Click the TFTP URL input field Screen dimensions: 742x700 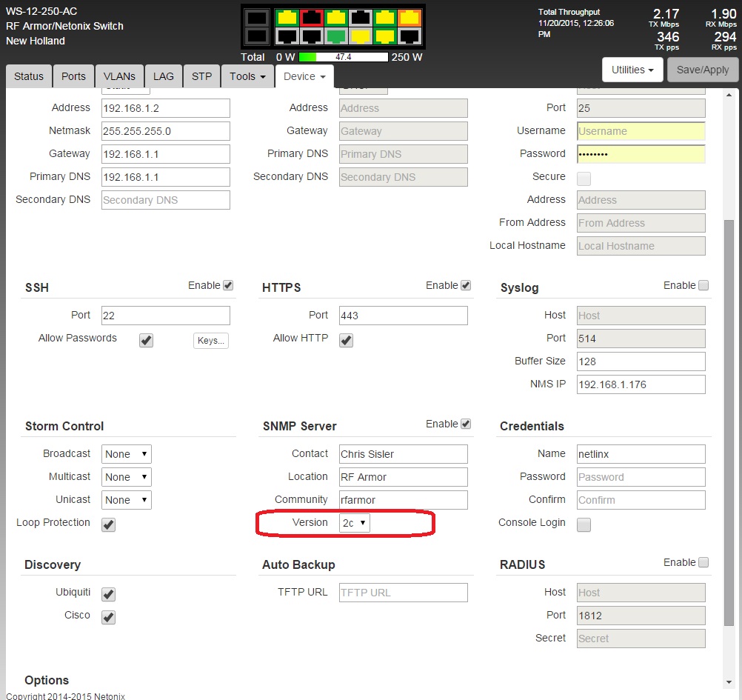403,593
